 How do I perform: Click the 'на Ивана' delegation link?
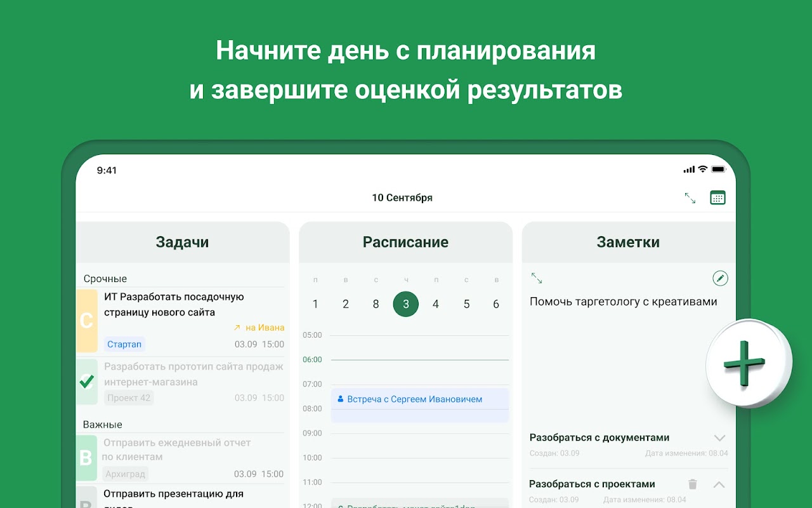[x=259, y=328]
